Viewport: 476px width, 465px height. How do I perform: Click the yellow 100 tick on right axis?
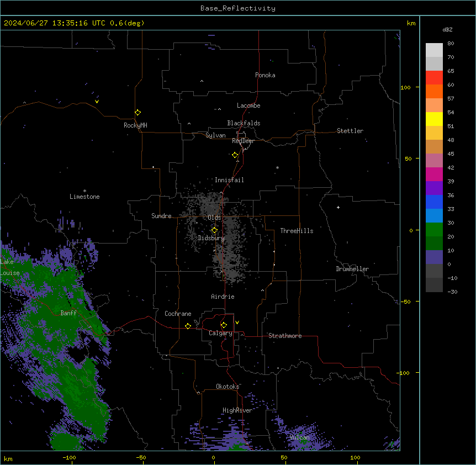click(405, 87)
